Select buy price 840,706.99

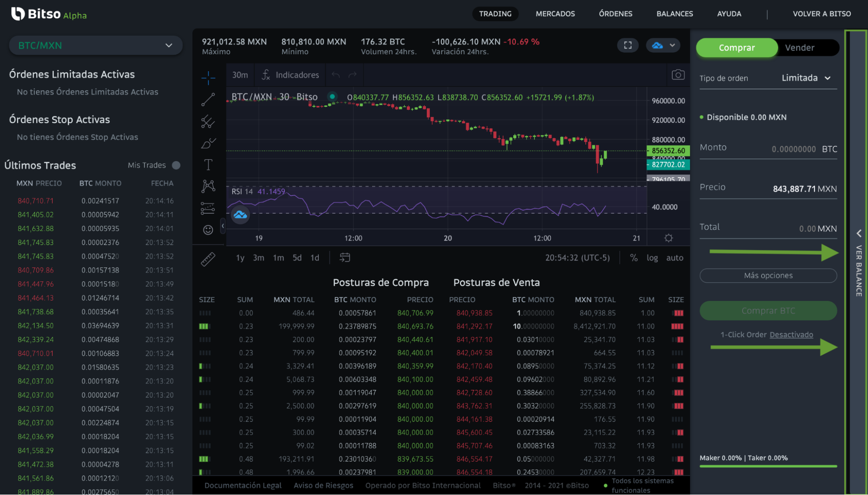pyautogui.click(x=415, y=313)
